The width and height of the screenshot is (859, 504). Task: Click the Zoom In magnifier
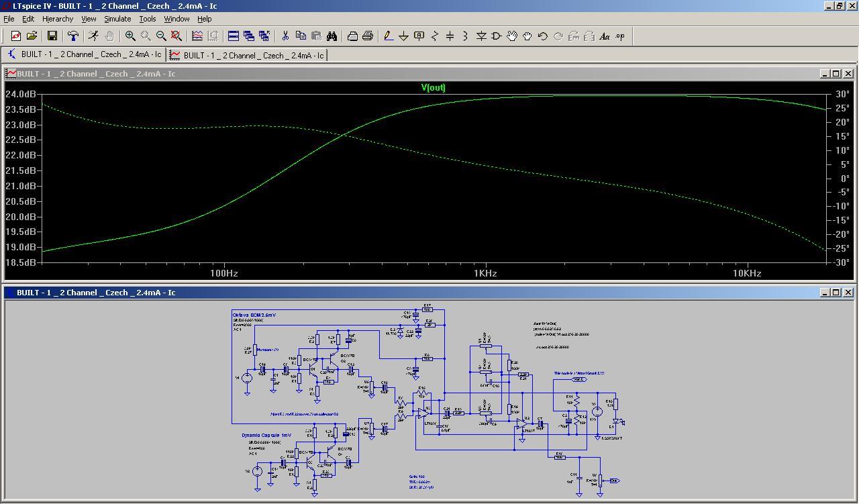pos(130,36)
